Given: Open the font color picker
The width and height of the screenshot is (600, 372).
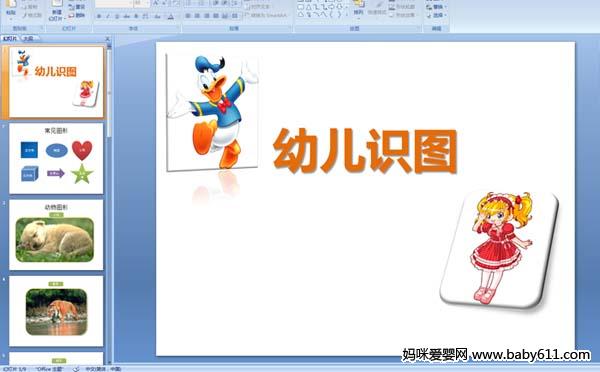Looking at the screenshot, I should click(171, 16).
